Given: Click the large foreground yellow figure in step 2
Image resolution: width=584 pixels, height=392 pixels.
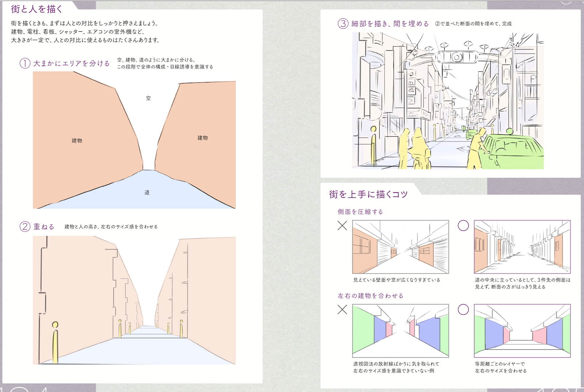Looking at the screenshot, I should tap(55, 342).
